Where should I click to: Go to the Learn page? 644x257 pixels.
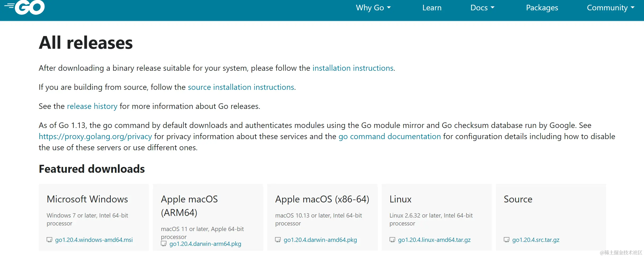coord(432,8)
